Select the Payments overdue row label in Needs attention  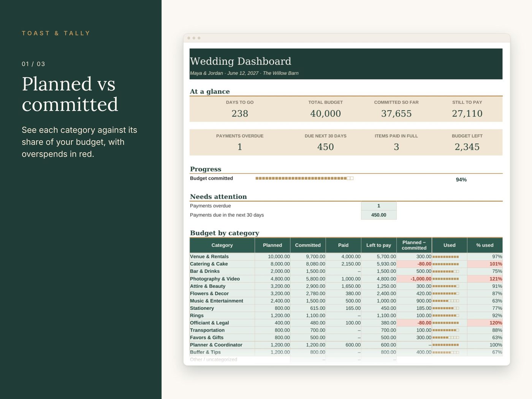(211, 206)
